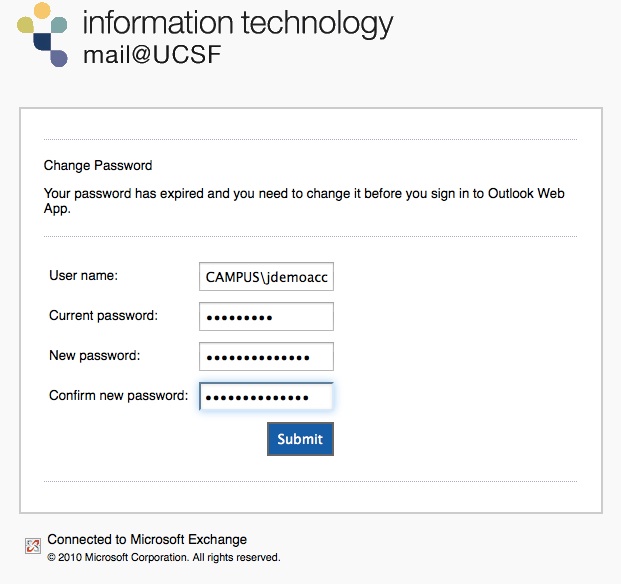The image size is (621, 584).
Task: Click the Microsoft Exchange icon
Action: tap(33, 546)
